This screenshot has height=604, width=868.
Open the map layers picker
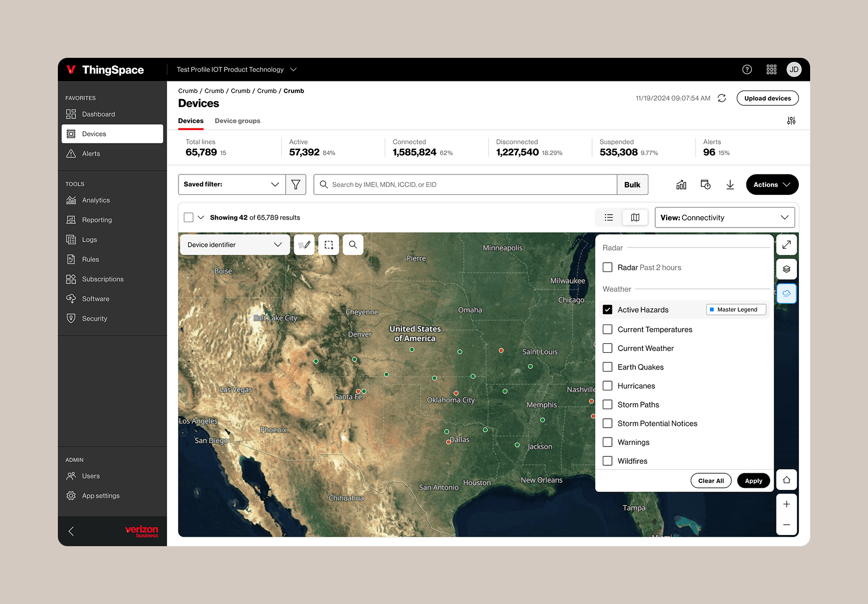pyautogui.click(x=787, y=269)
